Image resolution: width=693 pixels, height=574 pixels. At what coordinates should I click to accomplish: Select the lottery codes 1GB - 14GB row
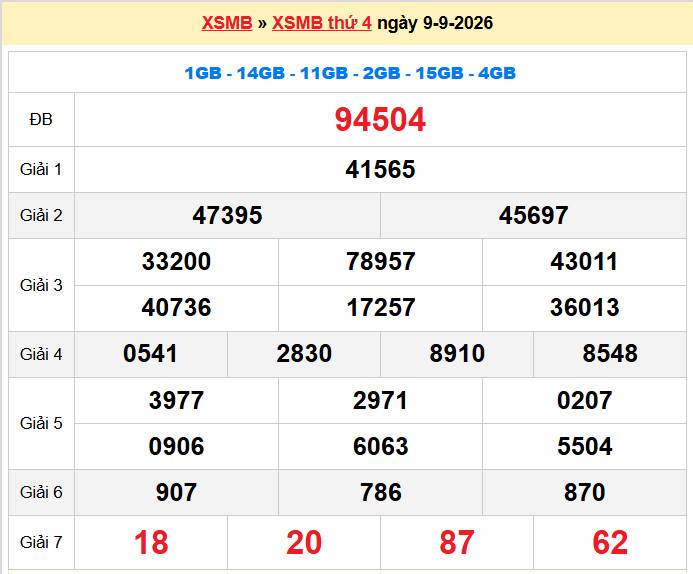click(350, 73)
